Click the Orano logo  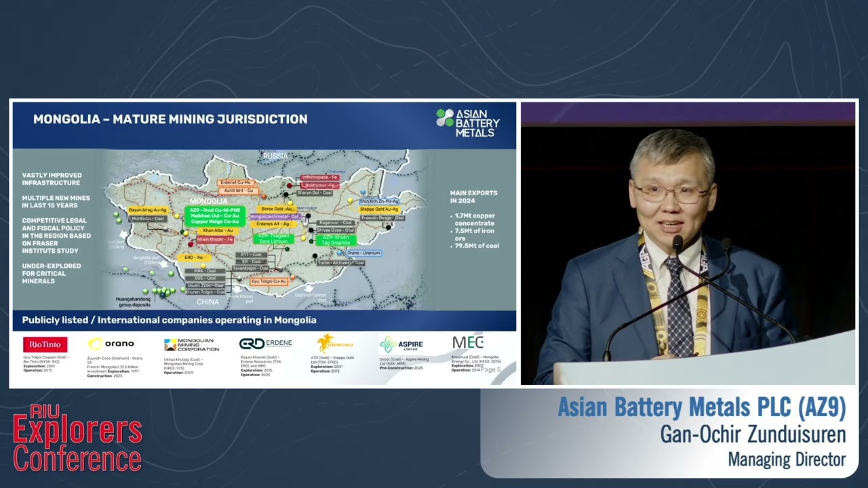[111, 344]
